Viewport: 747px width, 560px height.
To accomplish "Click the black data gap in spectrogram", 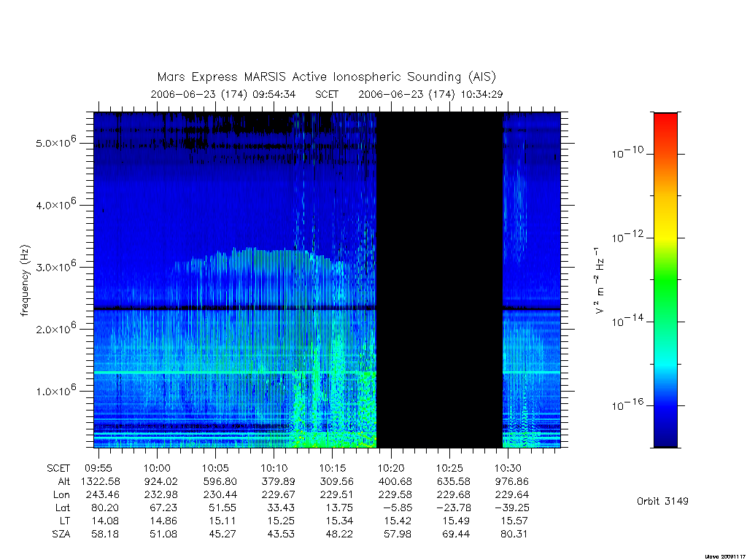I will click(439, 280).
